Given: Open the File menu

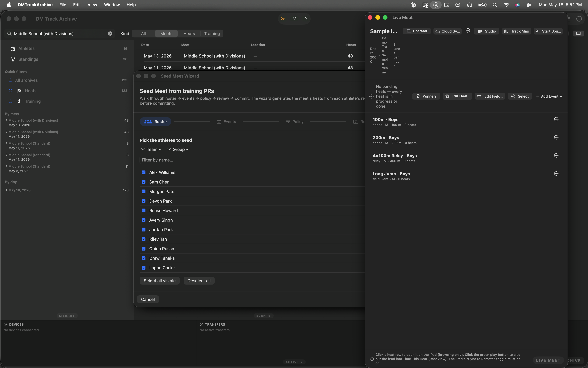Looking at the screenshot, I should (x=63, y=5).
